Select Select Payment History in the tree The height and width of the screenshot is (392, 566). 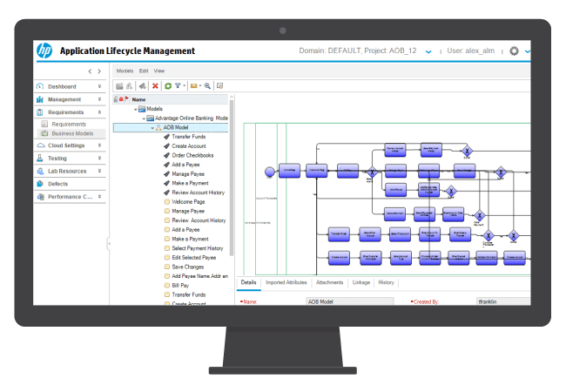pos(198,248)
